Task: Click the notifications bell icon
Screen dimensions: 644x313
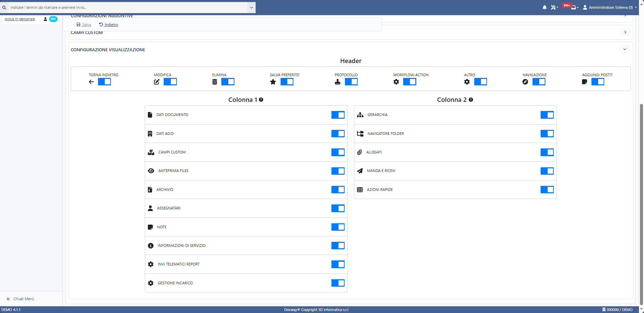Action: coord(544,7)
